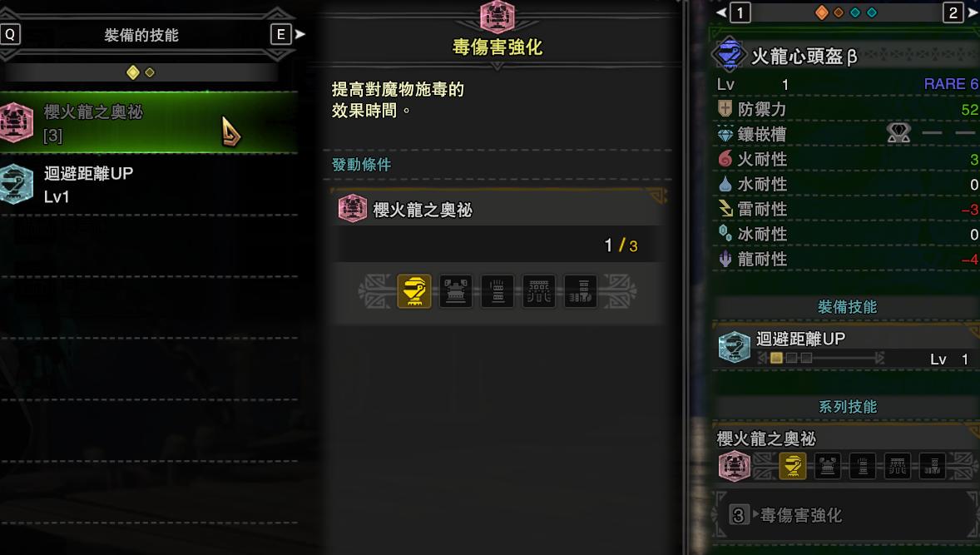Click the orange diamond page indicator at top
The height and width of the screenshot is (555, 980).
(x=822, y=12)
